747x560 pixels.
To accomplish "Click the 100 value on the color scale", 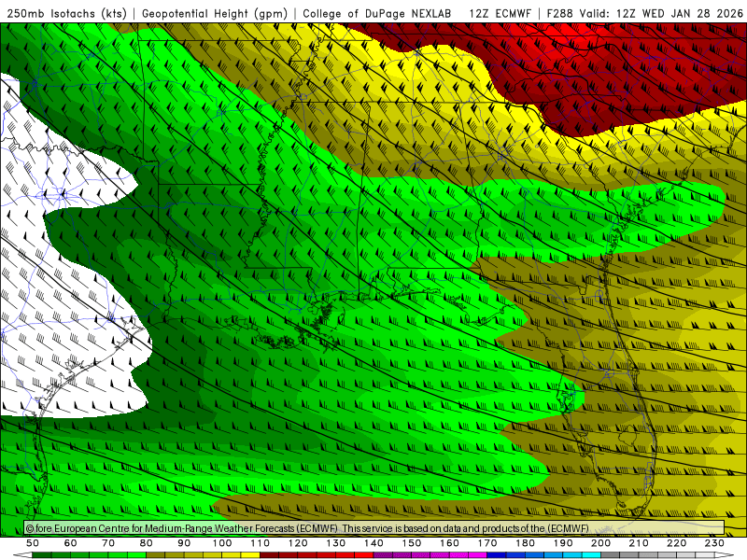I will [222, 543].
